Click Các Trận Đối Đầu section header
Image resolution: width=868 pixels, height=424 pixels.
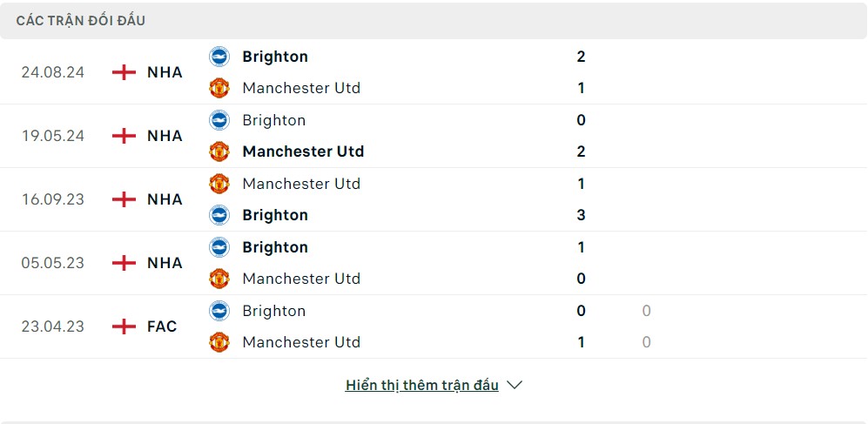click(81, 21)
